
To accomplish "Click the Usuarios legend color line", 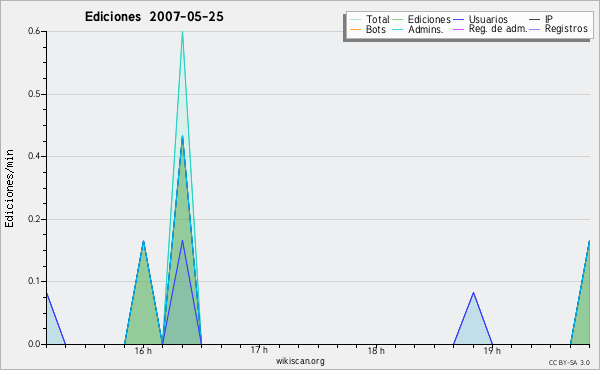I will 458,20.
